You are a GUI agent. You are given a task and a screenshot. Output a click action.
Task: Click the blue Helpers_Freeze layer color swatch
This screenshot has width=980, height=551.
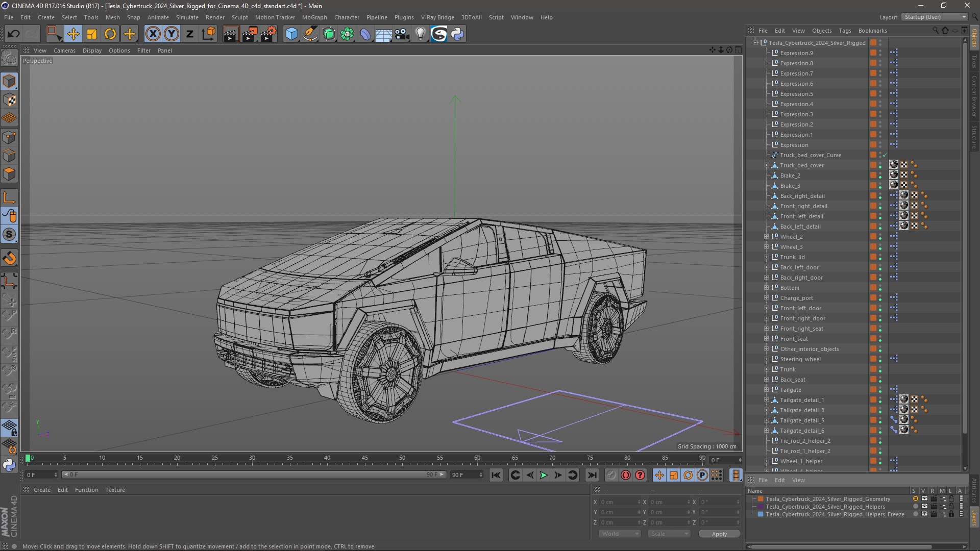pos(761,514)
